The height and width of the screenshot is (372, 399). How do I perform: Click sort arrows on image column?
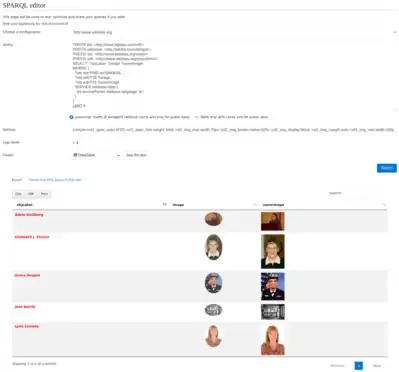point(255,205)
